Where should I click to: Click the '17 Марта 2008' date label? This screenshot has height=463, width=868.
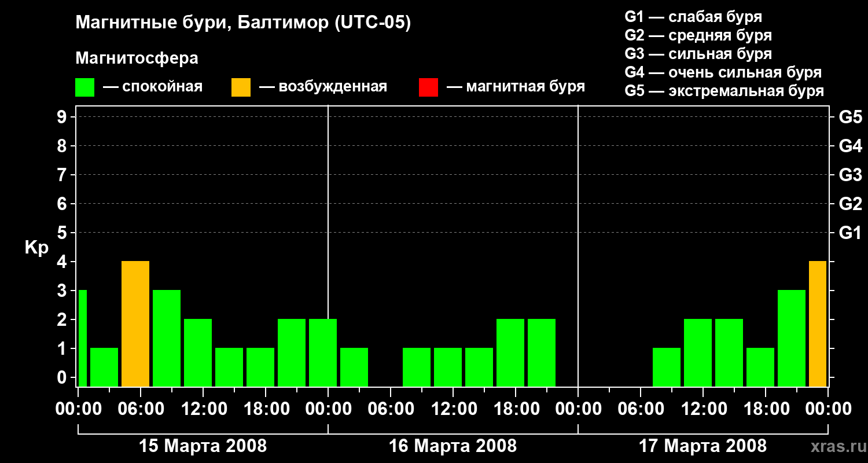click(x=703, y=446)
